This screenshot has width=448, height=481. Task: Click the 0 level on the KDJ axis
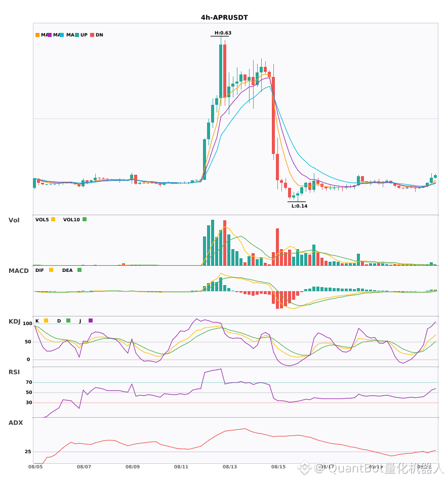(x=28, y=359)
